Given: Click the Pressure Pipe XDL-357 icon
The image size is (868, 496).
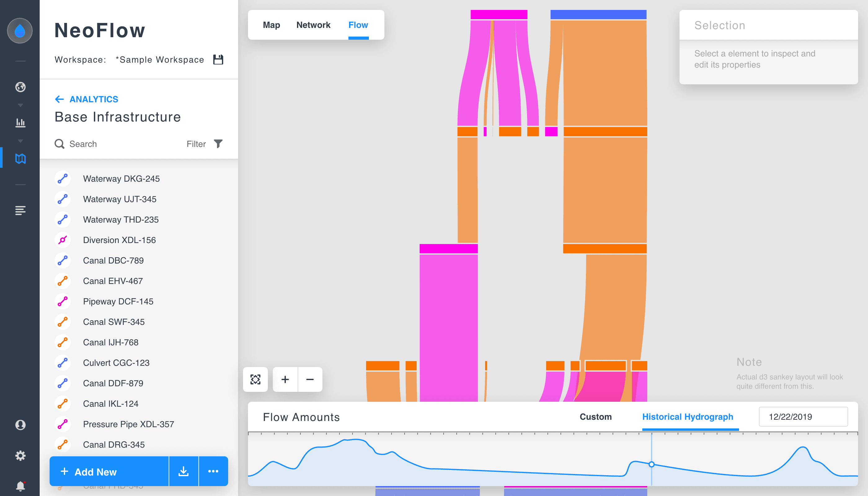Looking at the screenshot, I should click(x=63, y=424).
